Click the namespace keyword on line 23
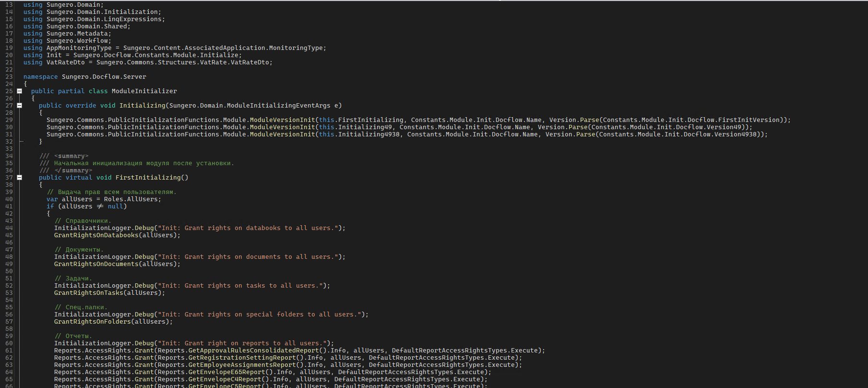 click(40, 77)
